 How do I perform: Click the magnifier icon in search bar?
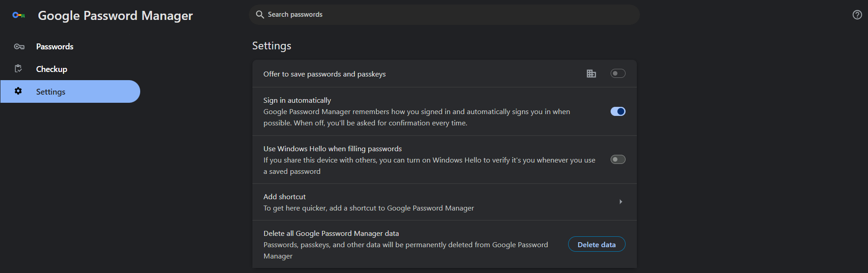(260, 14)
